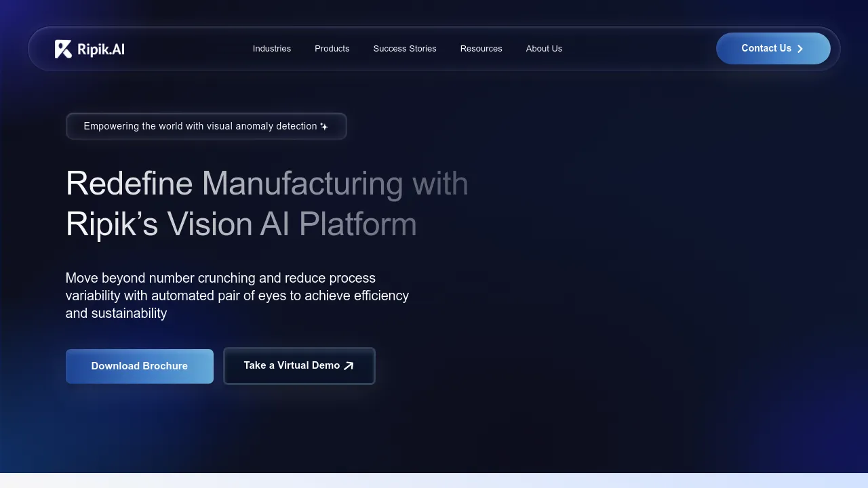868x488 pixels.
Task: Open the Resources menu
Action: 481,49
